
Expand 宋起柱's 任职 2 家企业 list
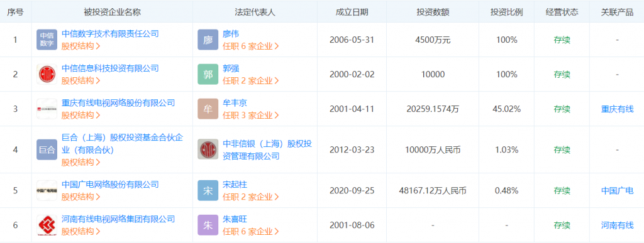[x=251, y=197]
